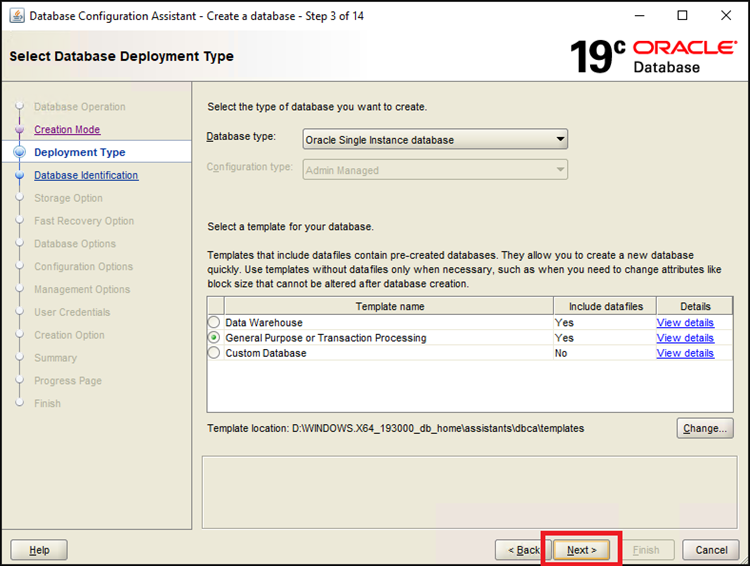Viewport: 750px width, 566px height.
Task: View details for Custom Database template
Action: (685, 353)
